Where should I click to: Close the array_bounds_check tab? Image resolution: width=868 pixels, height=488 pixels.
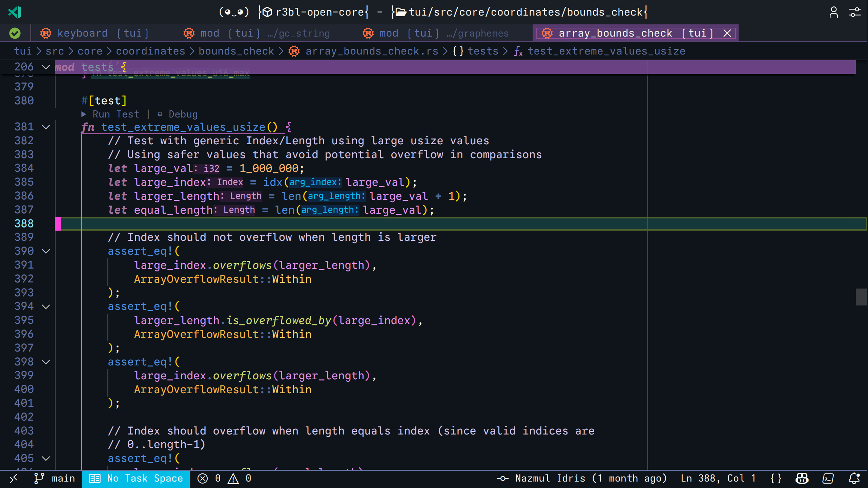pos(727,33)
